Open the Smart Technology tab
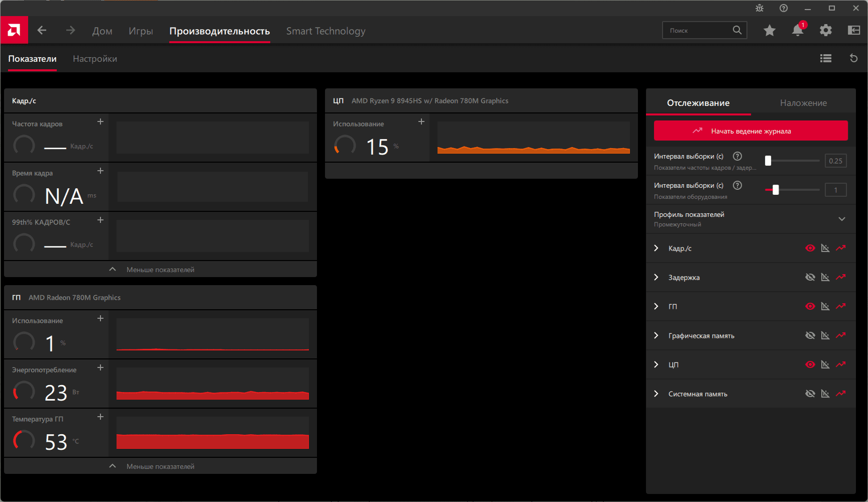This screenshot has height=502, width=868. tap(326, 31)
